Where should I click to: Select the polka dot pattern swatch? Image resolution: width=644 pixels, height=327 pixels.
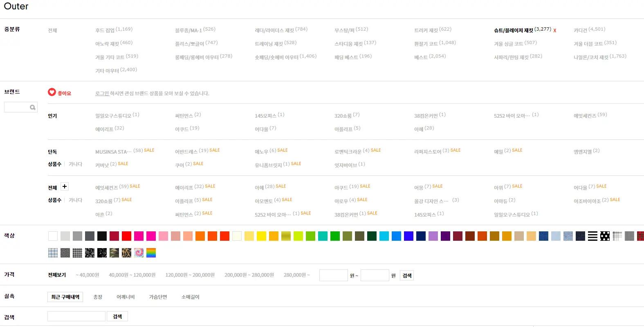(x=605, y=236)
